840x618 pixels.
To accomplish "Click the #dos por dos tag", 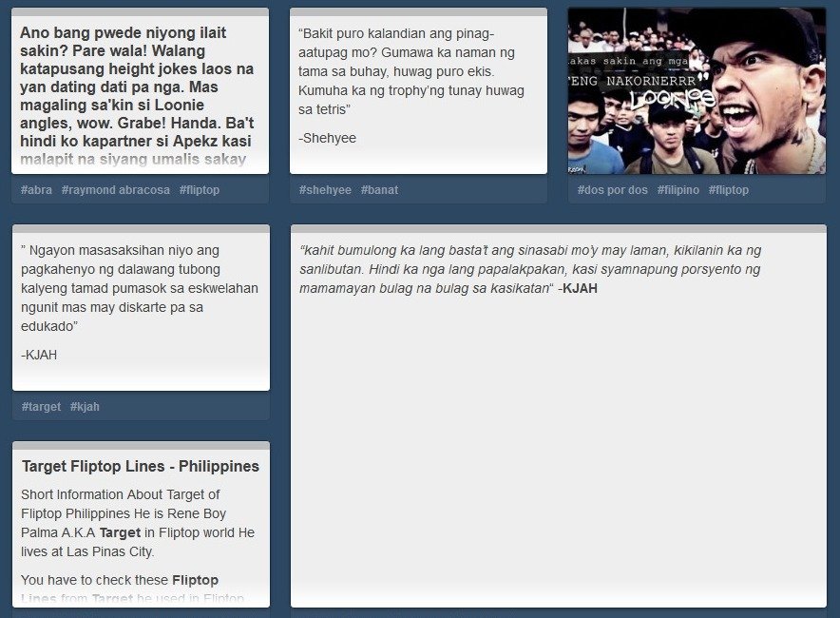I will tap(612, 190).
